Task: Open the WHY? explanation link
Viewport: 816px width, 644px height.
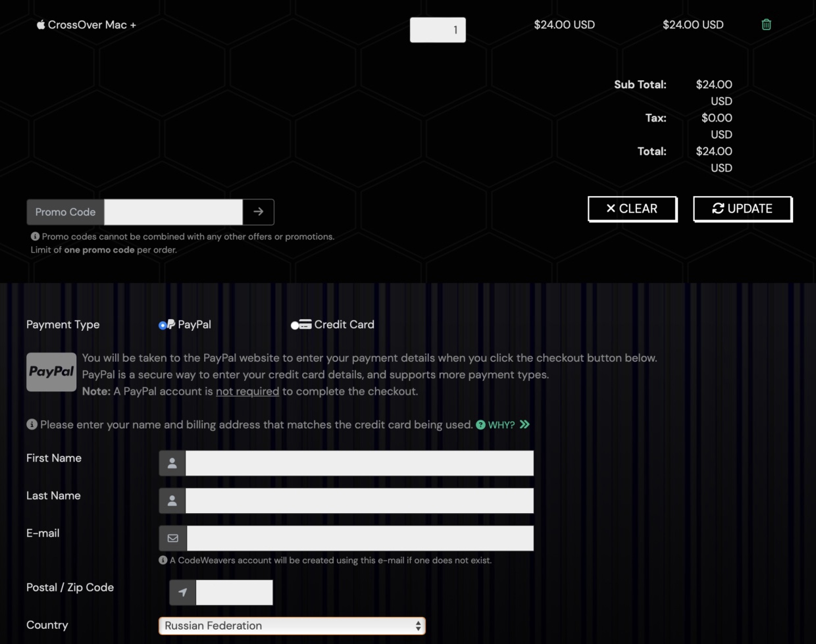Action: (501, 425)
